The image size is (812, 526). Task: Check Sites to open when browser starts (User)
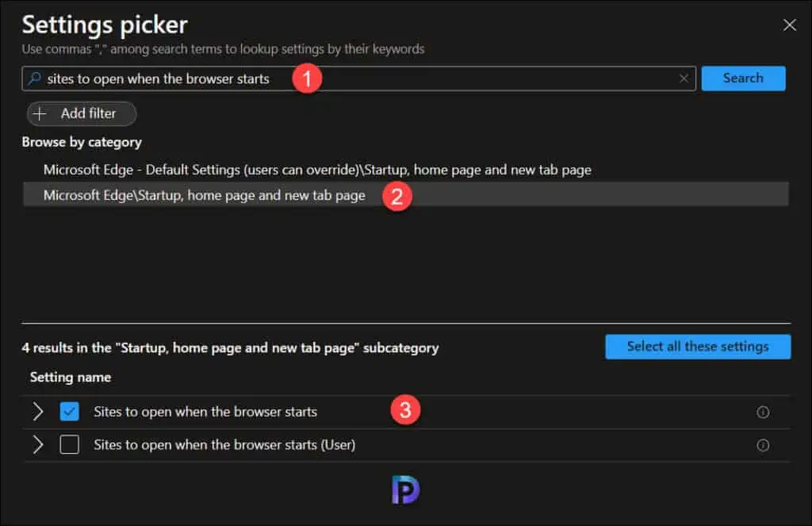click(x=70, y=444)
